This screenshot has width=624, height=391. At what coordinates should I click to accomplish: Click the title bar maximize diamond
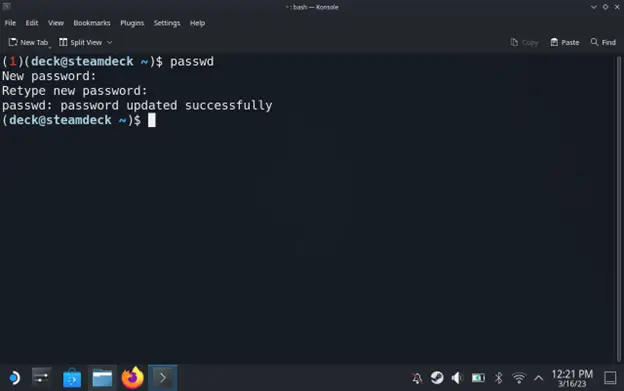pos(605,7)
